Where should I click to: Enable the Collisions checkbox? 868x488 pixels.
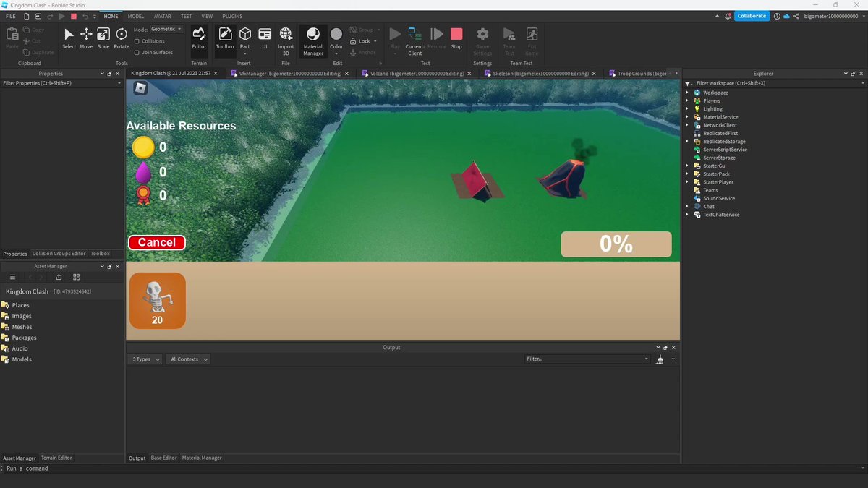tap(137, 41)
